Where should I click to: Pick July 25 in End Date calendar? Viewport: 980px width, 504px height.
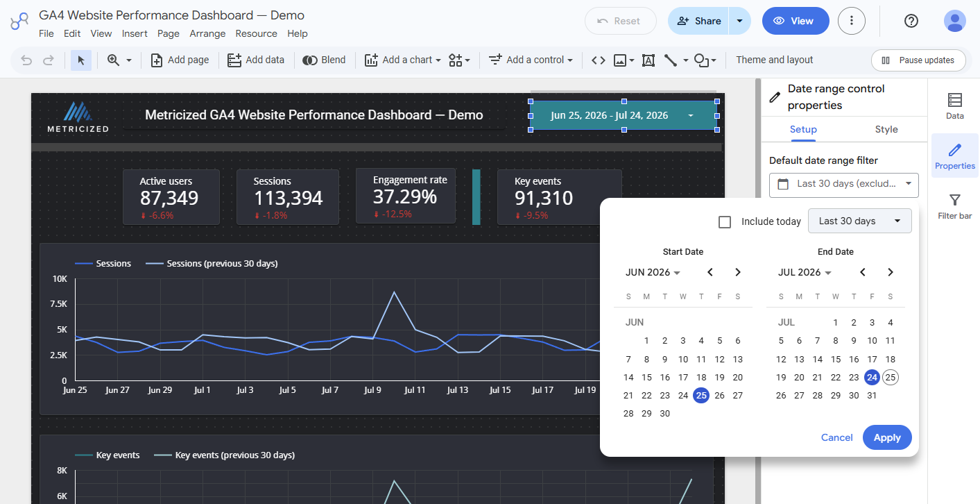click(891, 378)
